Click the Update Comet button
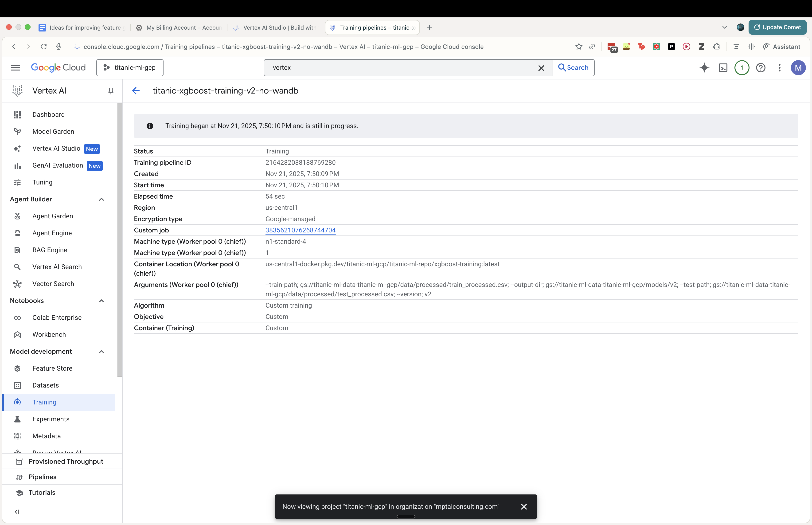Screen dimensions: 812x525 [x=778, y=27]
